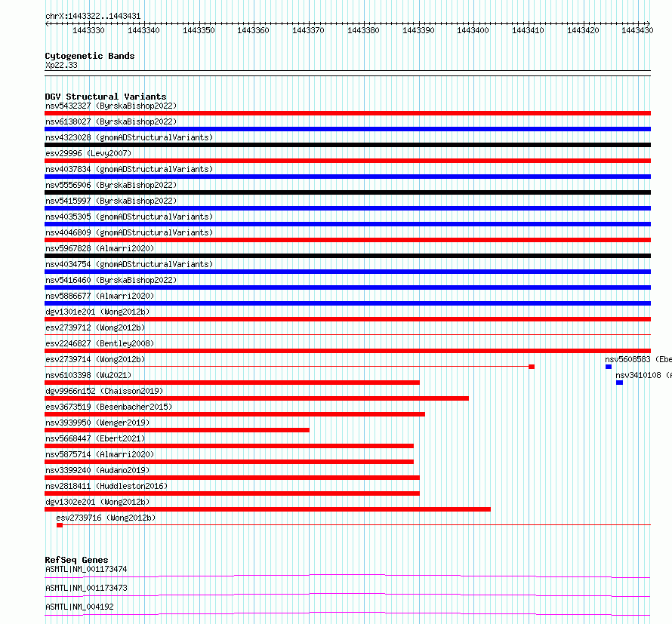This screenshot has width=672, height=624.
Task: Select the nsv6138027 (ByrskaBishop2022) label
Action: coord(111,121)
